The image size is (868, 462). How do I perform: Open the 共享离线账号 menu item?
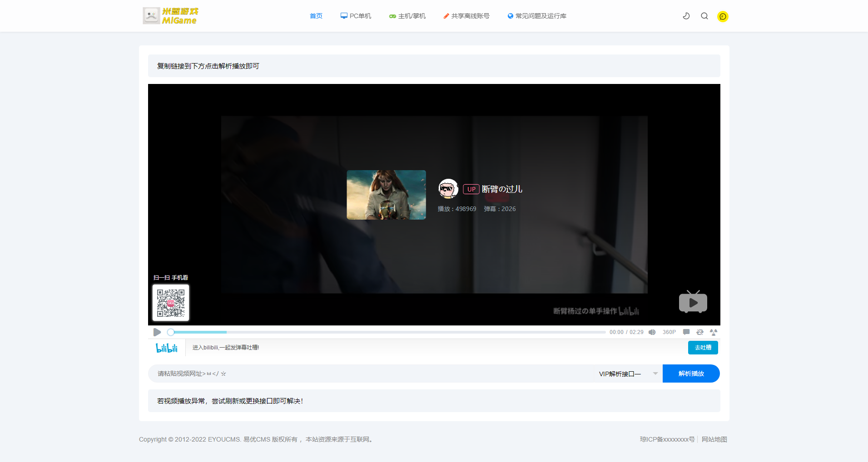click(x=466, y=16)
